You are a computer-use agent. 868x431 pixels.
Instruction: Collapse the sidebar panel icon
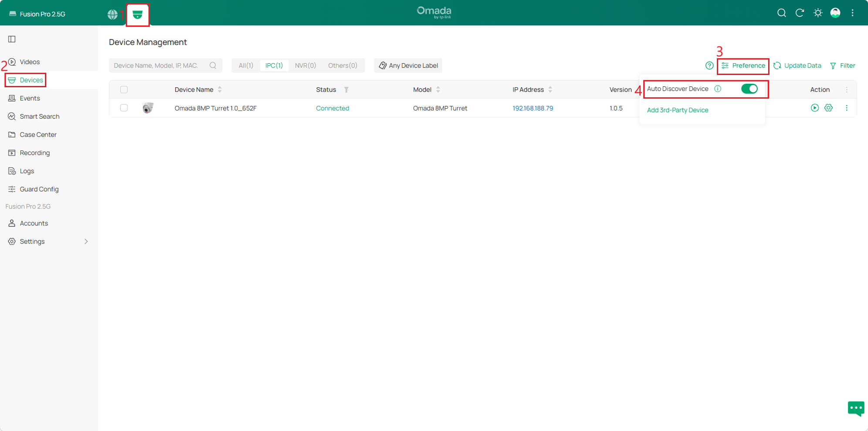pyautogui.click(x=12, y=39)
